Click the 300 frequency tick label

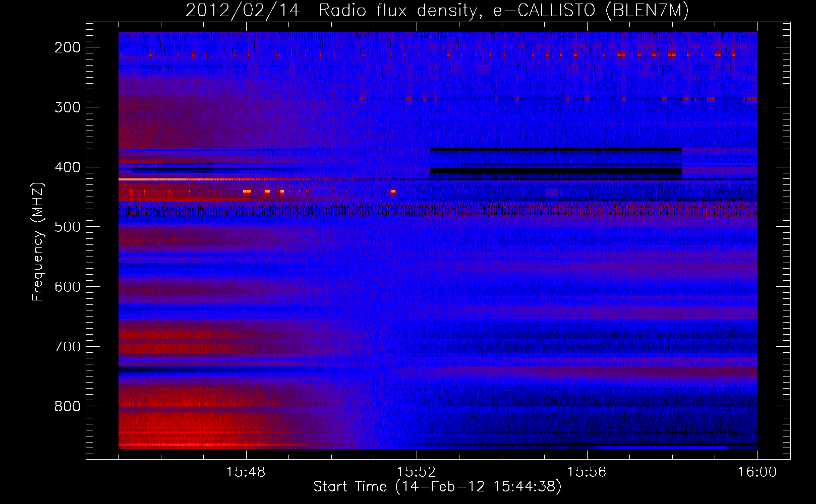tap(68, 107)
